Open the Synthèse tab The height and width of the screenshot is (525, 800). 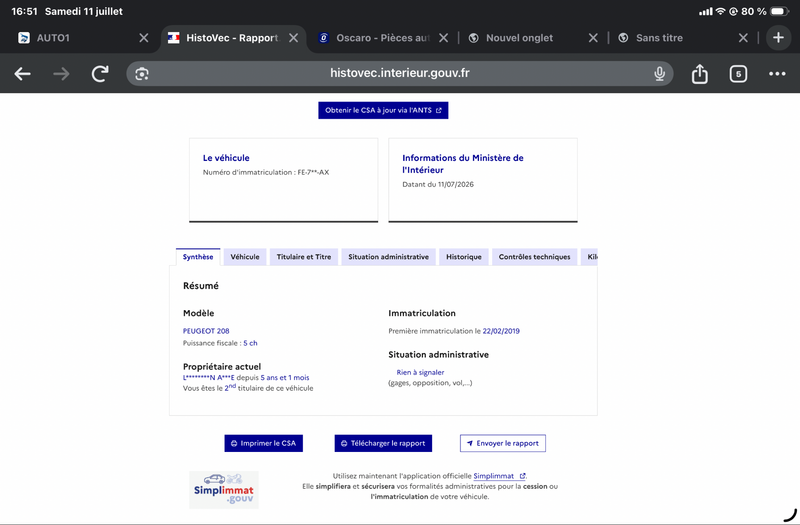pyautogui.click(x=198, y=257)
